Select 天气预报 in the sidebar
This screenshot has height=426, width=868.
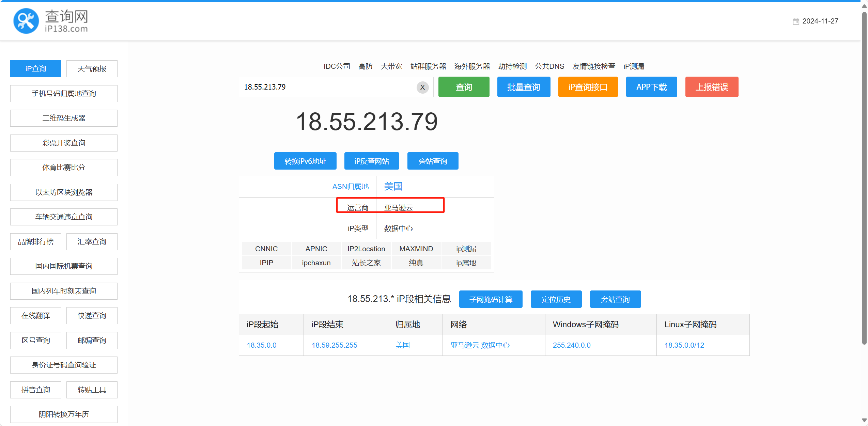(92, 69)
